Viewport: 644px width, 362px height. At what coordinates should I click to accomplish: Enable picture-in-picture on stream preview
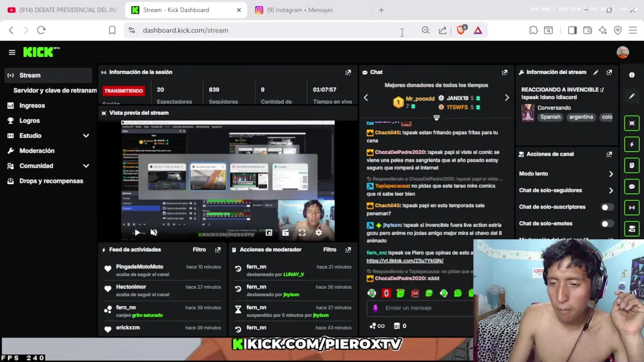click(x=269, y=233)
